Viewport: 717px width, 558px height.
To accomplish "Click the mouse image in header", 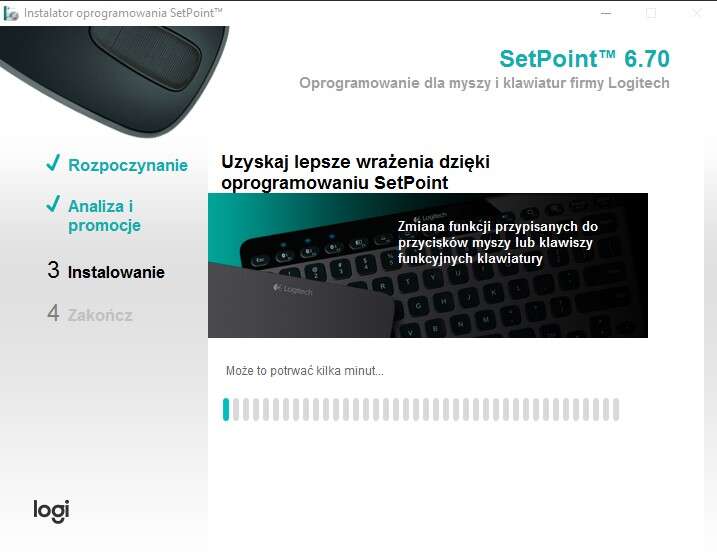I will pyautogui.click(x=114, y=78).
